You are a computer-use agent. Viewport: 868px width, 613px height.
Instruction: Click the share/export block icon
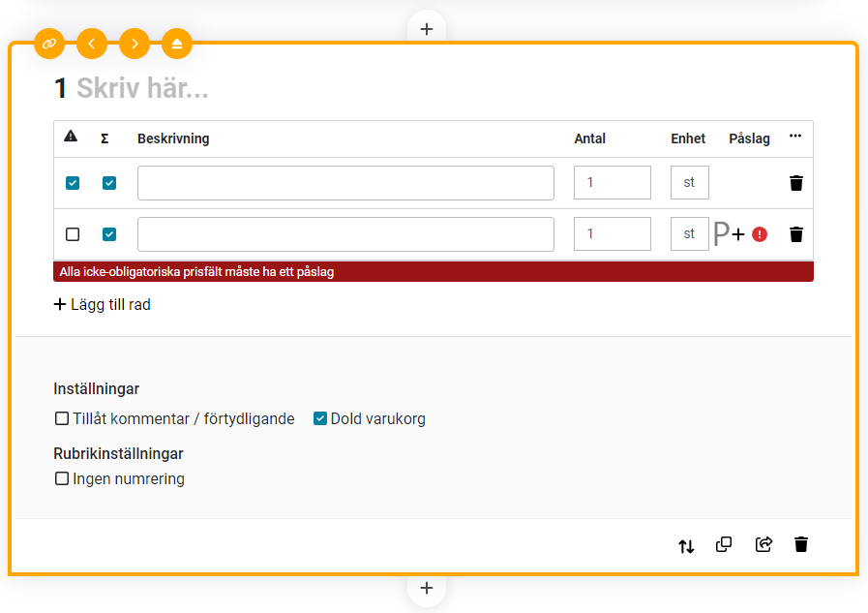pos(763,545)
